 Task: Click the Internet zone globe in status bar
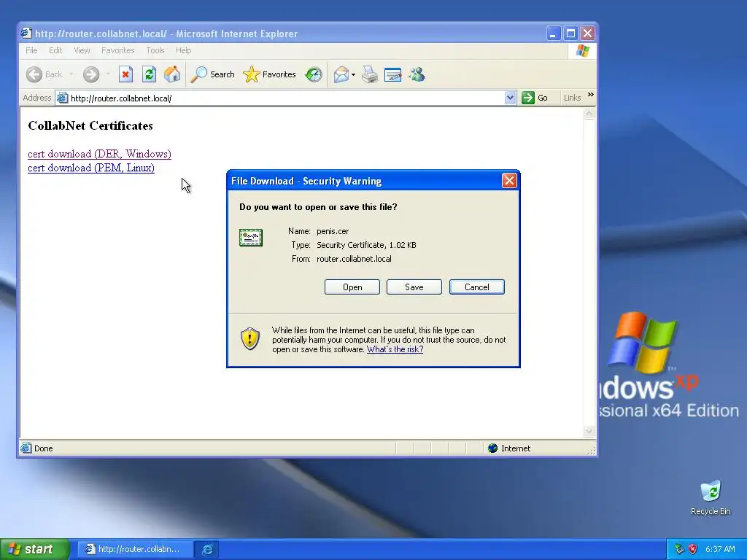pos(492,448)
